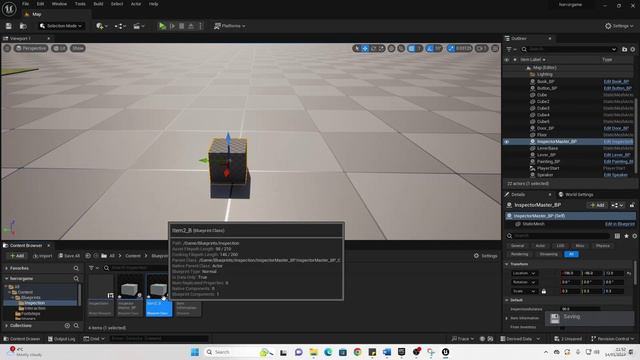
Task: Toggle viewport surface snapping
Action: click(x=401, y=48)
